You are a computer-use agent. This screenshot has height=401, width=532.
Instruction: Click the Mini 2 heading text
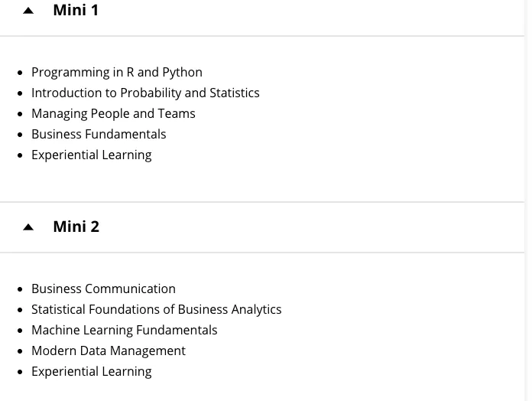tap(76, 227)
